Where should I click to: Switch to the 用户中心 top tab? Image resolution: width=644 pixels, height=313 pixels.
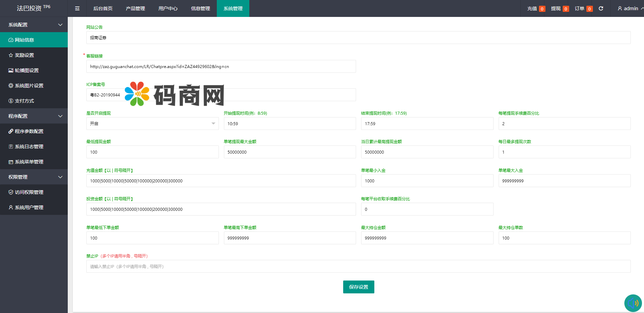(x=168, y=8)
